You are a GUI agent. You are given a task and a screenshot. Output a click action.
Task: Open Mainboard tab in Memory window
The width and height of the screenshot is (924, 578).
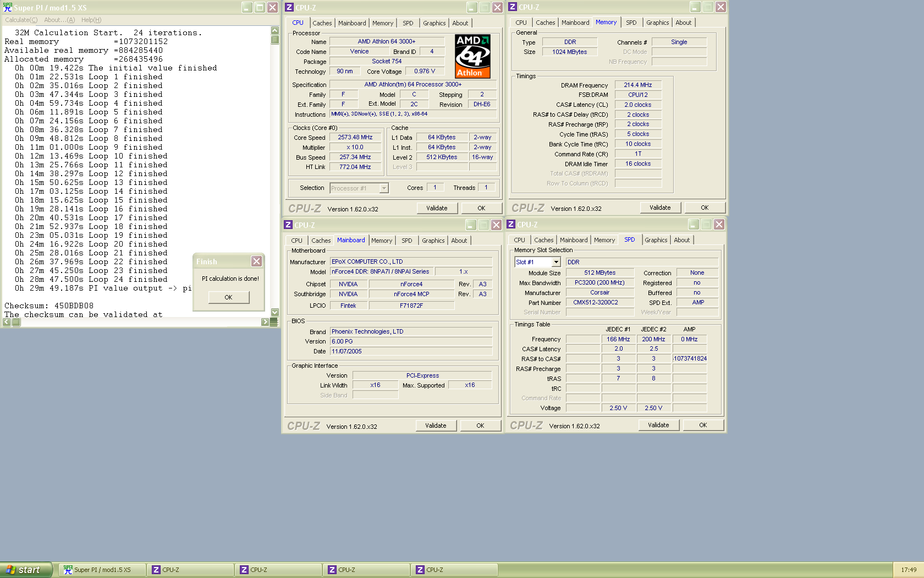[575, 23]
